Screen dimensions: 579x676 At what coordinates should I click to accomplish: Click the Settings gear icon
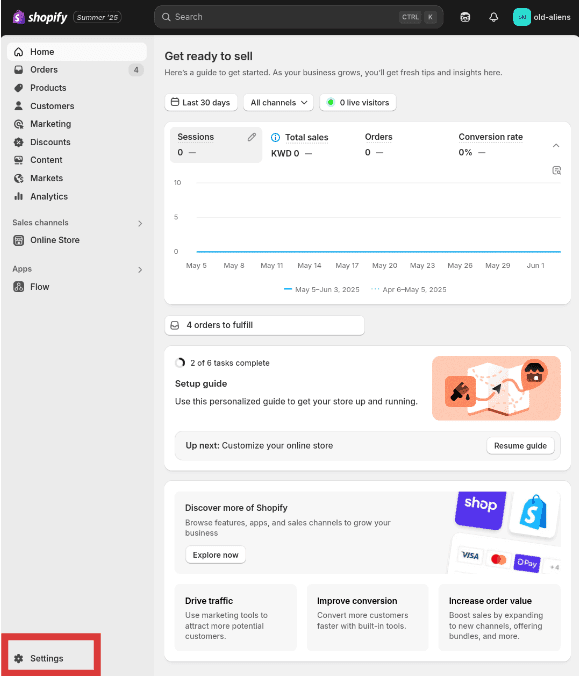[x=19, y=658]
